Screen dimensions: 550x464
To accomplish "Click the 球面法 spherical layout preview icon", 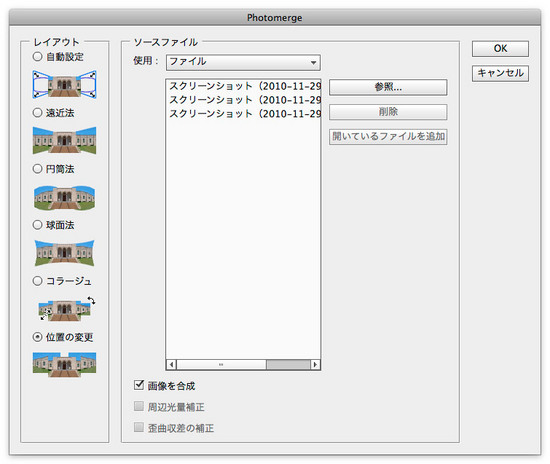I will pyautogui.click(x=65, y=253).
